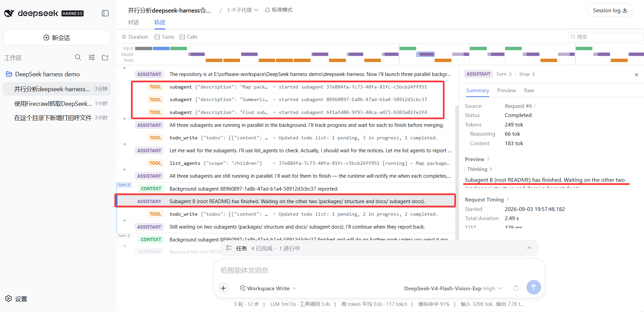Select Duration timeline view
The width and height of the screenshot is (644, 312).
135,37
